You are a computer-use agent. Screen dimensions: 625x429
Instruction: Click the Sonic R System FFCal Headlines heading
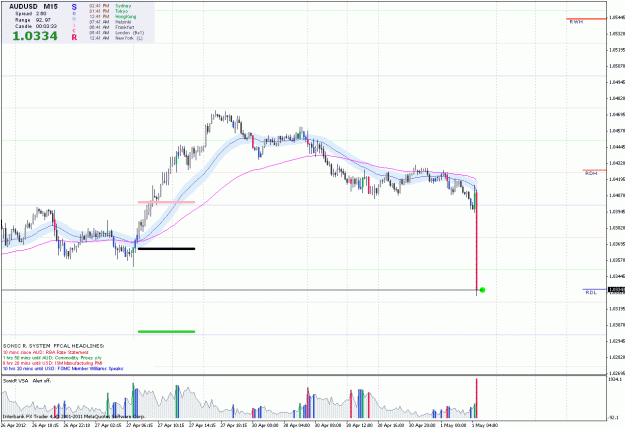(53, 346)
